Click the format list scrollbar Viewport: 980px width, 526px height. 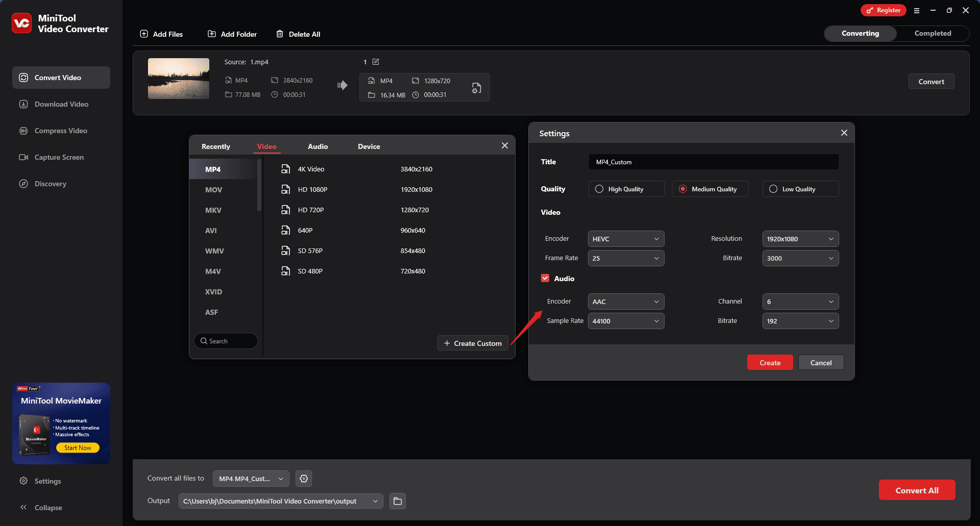coord(259,185)
